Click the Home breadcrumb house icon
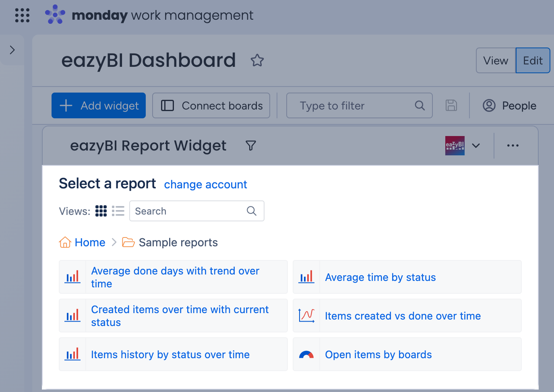554x392 pixels. pyautogui.click(x=65, y=242)
